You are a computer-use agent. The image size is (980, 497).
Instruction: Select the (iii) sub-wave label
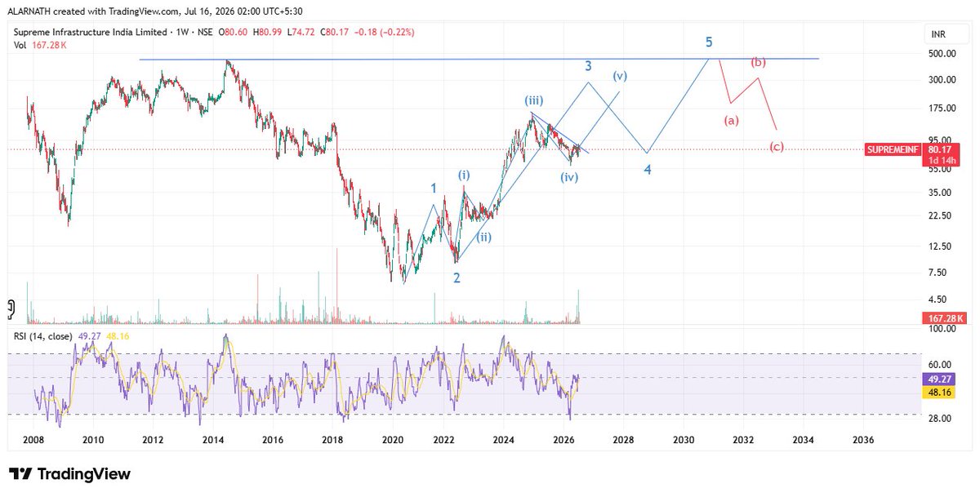pyautogui.click(x=534, y=100)
